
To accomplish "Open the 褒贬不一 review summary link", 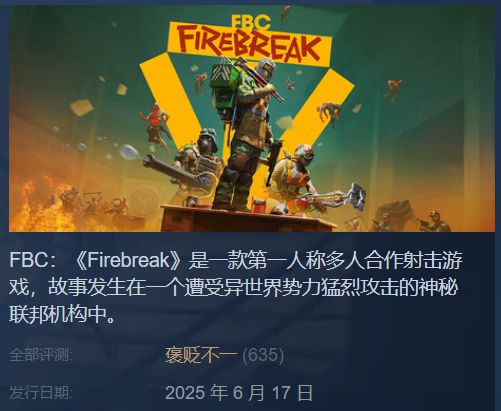I will click(x=201, y=355).
